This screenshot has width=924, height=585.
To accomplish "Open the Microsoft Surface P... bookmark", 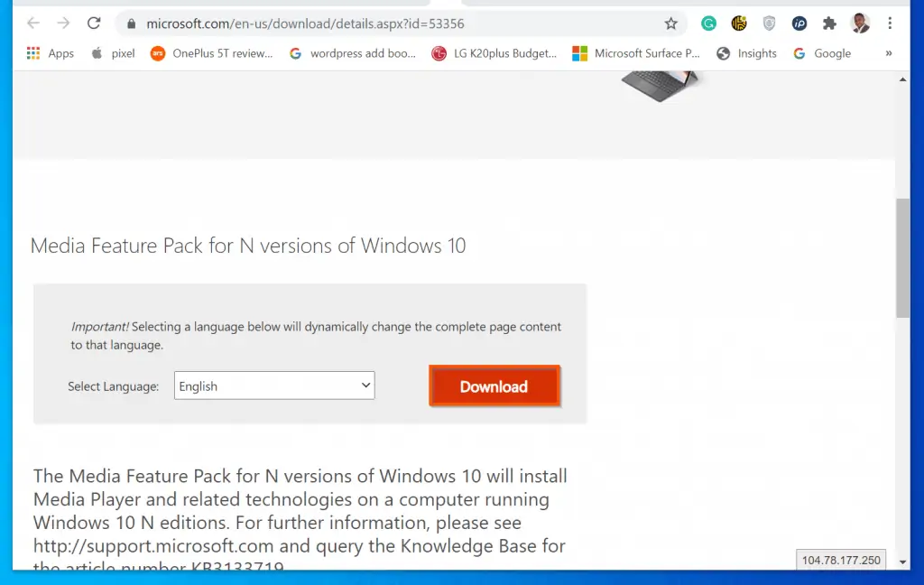I will [636, 53].
